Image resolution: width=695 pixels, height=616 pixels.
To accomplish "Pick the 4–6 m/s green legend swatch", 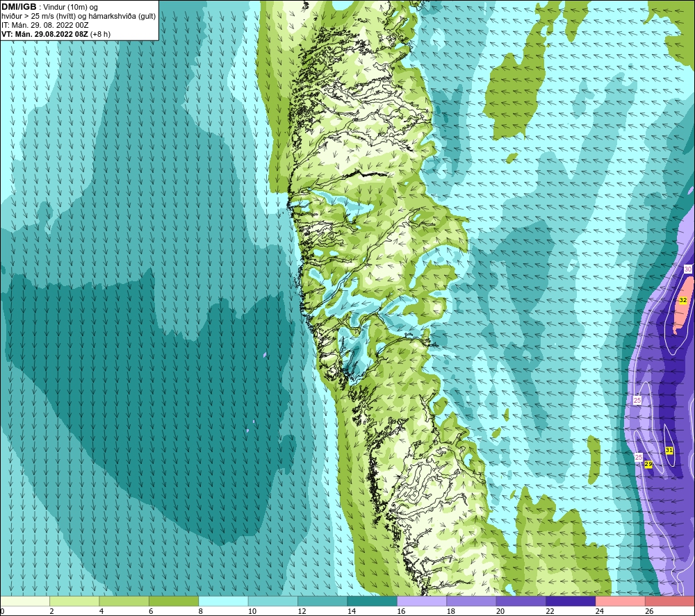I will [124, 601].
